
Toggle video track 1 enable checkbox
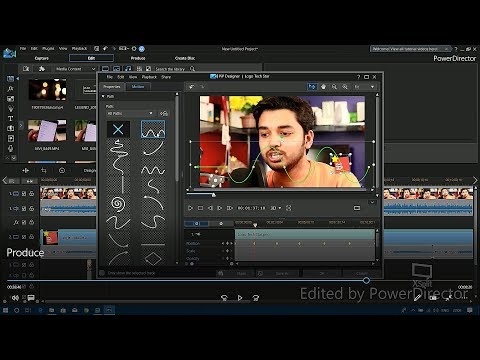coord(24,194)
